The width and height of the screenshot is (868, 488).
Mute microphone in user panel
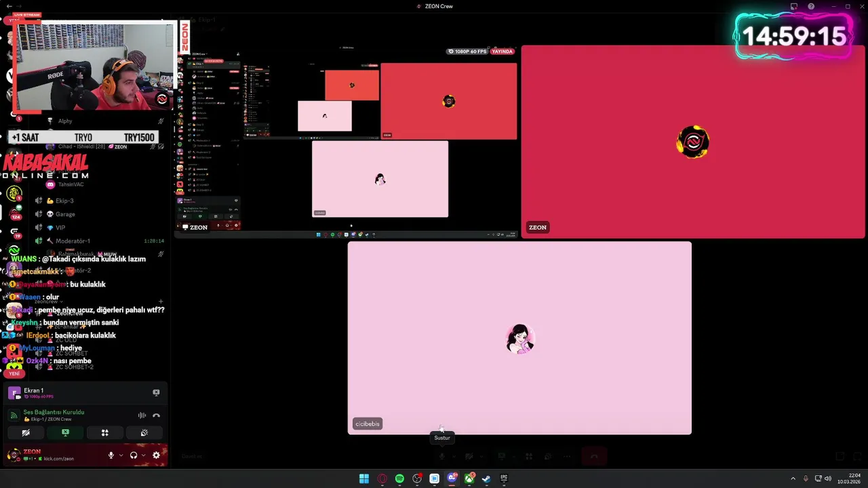tap(111, 455)
